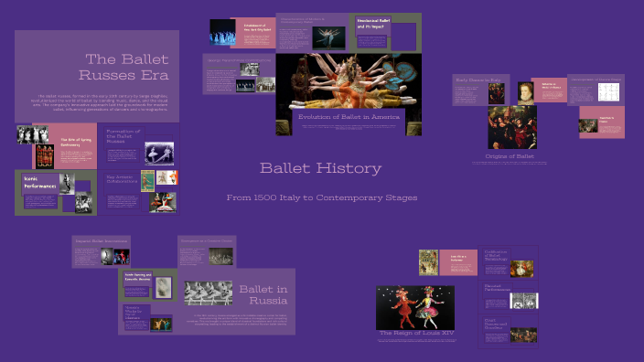Open 'Codification of Ballet Terminology' heading
Screen dimensions: 644x362
496,255
